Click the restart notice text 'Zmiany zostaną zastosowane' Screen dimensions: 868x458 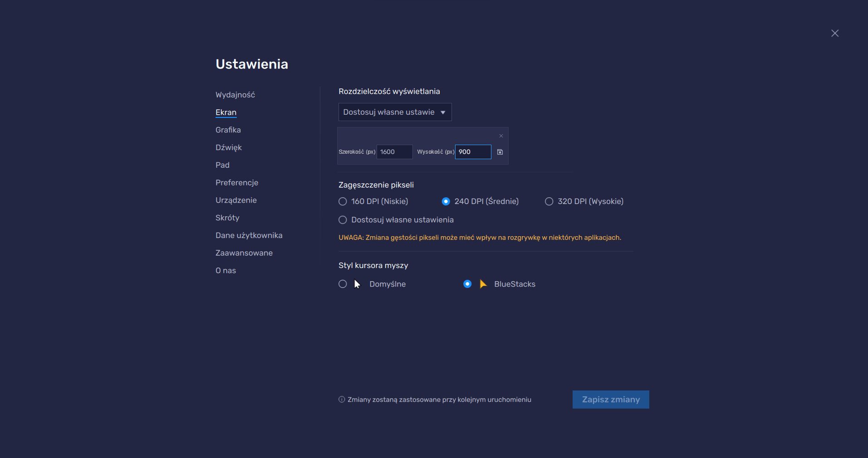pyautogui.click(x=439, y=400)
